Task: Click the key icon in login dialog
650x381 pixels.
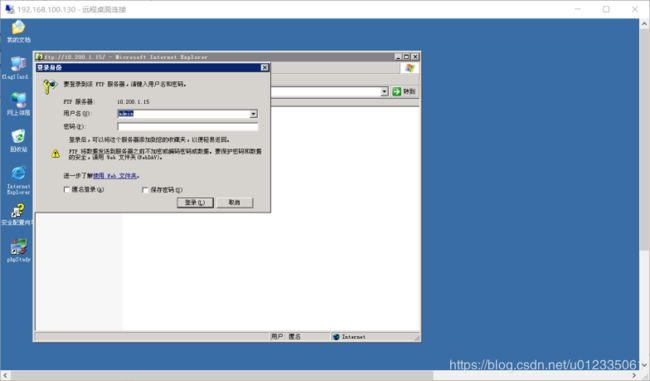Action: (x=49, y=86)
